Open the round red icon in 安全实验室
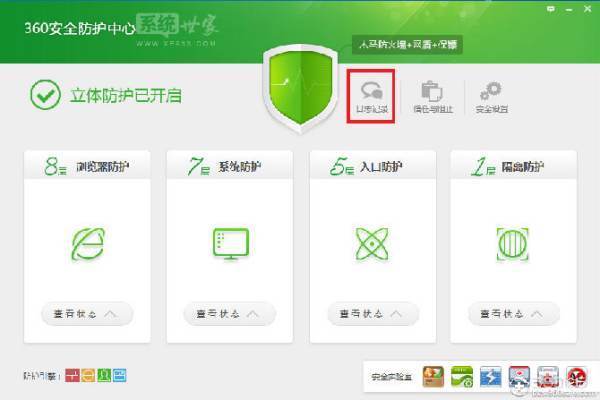Image resolution: width=600 pixels, height=400 pixels. pyautogui.click(x=577, y=377)
